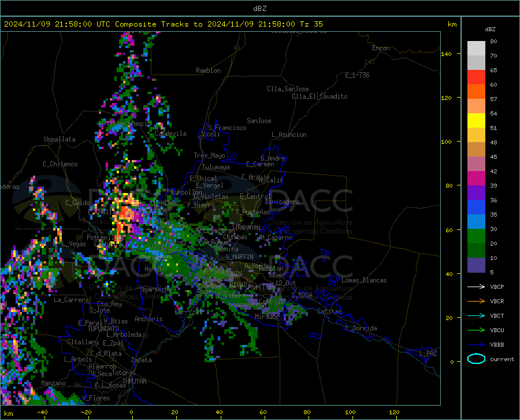This screenshot has width=520, height=420.
Task: Click the Encon map label
Action: coord(381,48)
